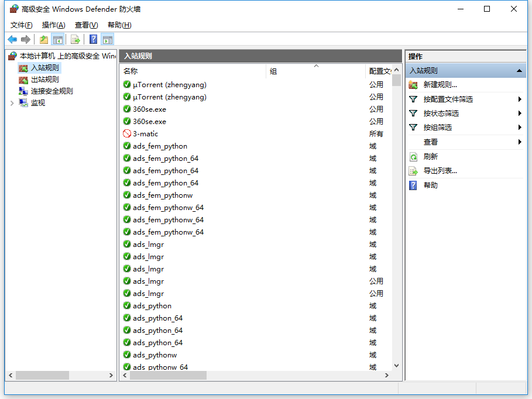Click 刷新 action link
The height and width of the screenshot is (399, 532).
pos(431,157)
